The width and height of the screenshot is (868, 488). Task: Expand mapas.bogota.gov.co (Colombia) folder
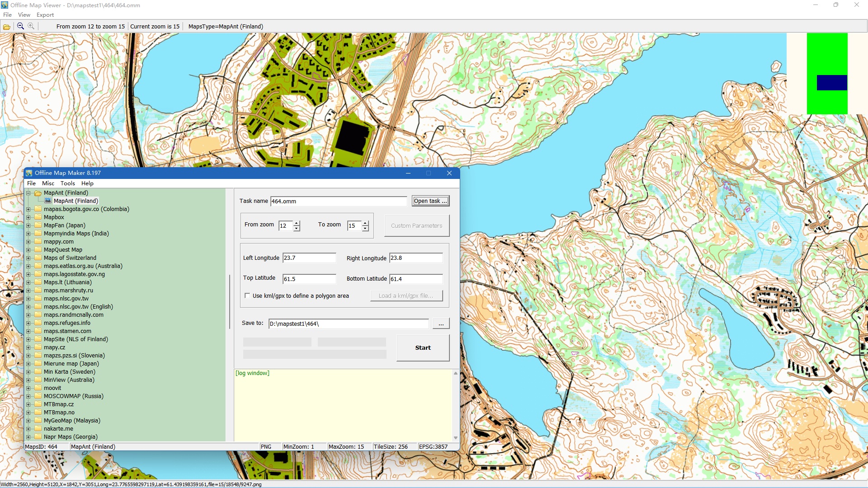point(28,209)
